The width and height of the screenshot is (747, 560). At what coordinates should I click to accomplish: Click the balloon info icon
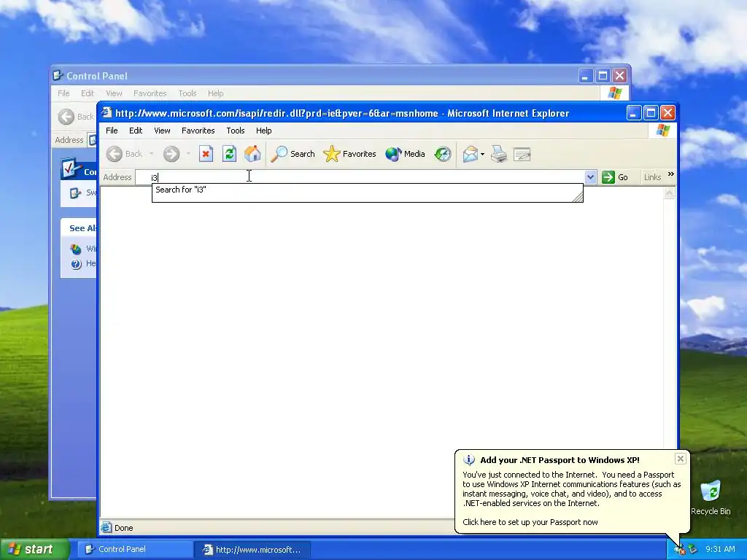pos(469,459)
